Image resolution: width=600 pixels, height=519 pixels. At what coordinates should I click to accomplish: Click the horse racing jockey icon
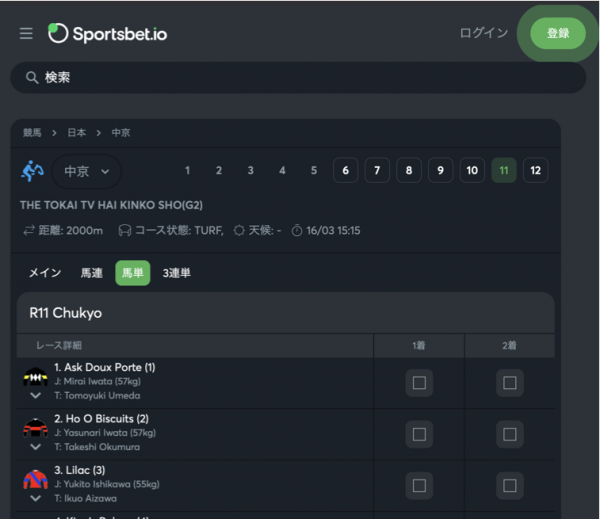click(32, 171)
